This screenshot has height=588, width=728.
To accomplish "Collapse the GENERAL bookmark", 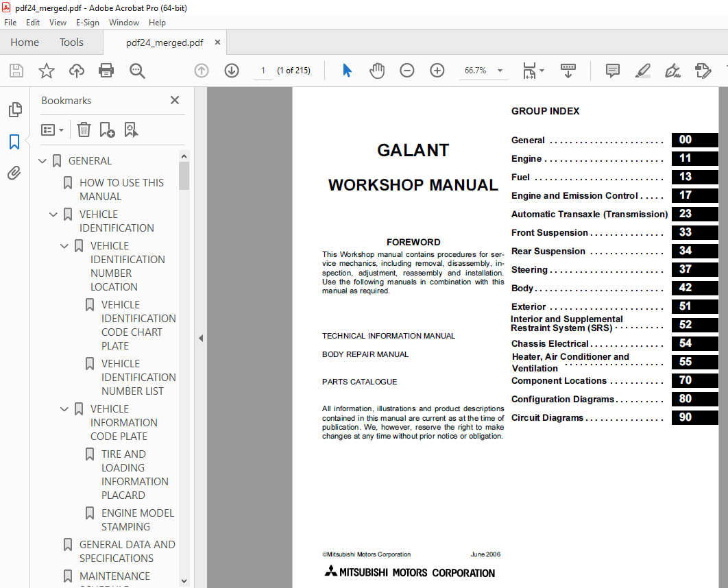I will tap(43, 161).
